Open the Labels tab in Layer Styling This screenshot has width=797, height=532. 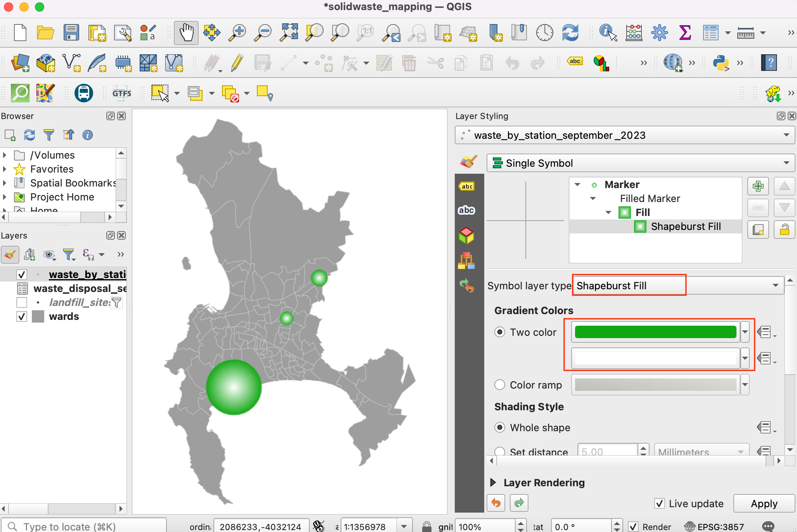point(466,186)
